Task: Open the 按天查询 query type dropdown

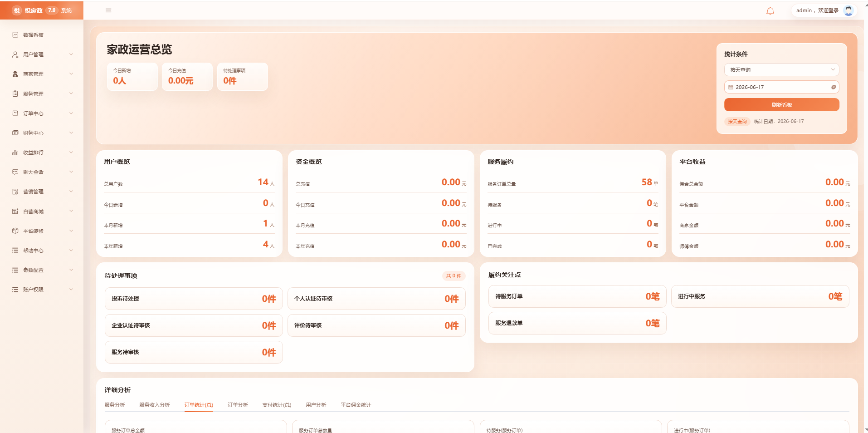Action: (782, 70)
